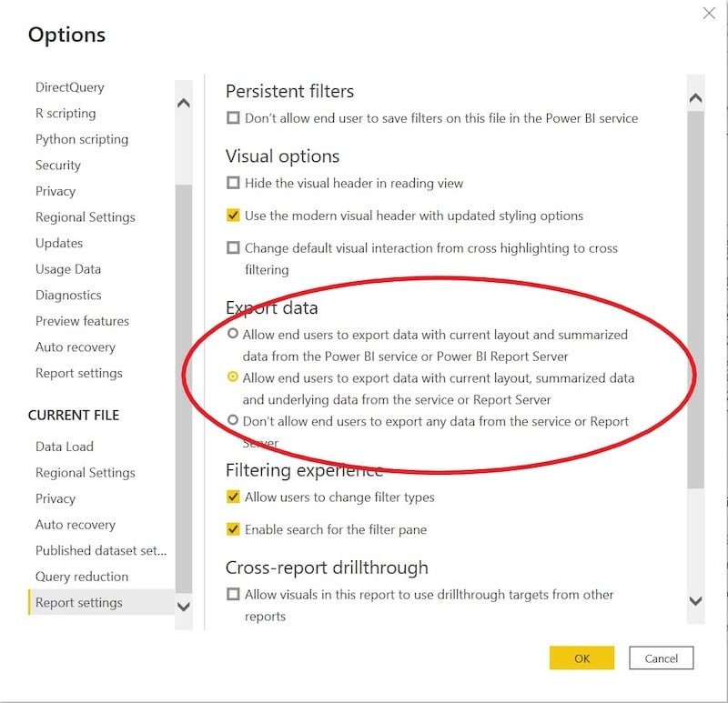The width and height of the screenshot is (728, 703).
Task: Uncheck Allow users to change filter types
Action: 233,497
